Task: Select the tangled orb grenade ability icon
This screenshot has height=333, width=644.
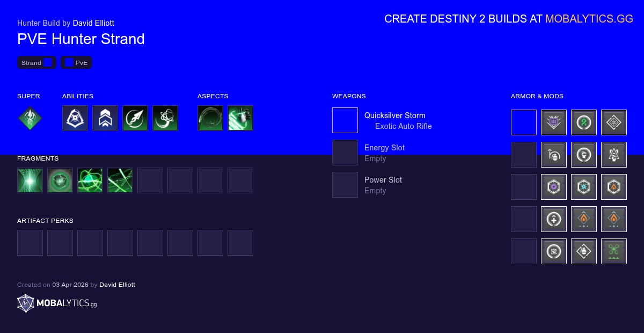Action: (165, 118)
